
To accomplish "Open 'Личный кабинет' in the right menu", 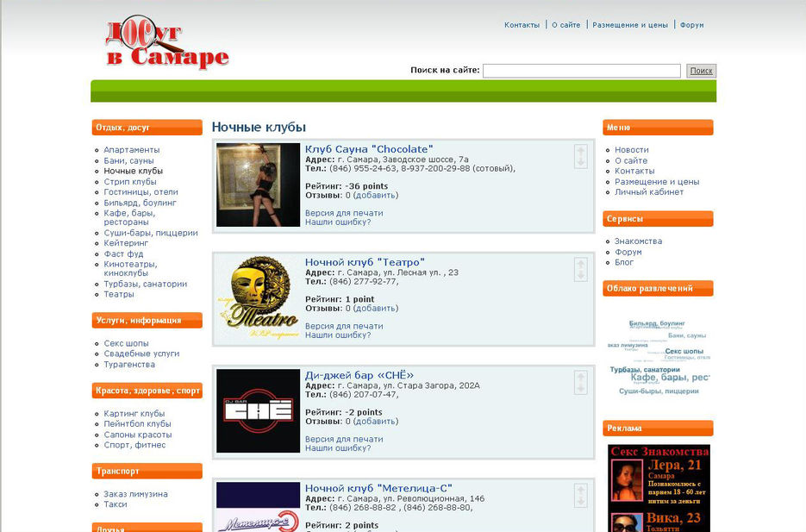I will (649, 191).
